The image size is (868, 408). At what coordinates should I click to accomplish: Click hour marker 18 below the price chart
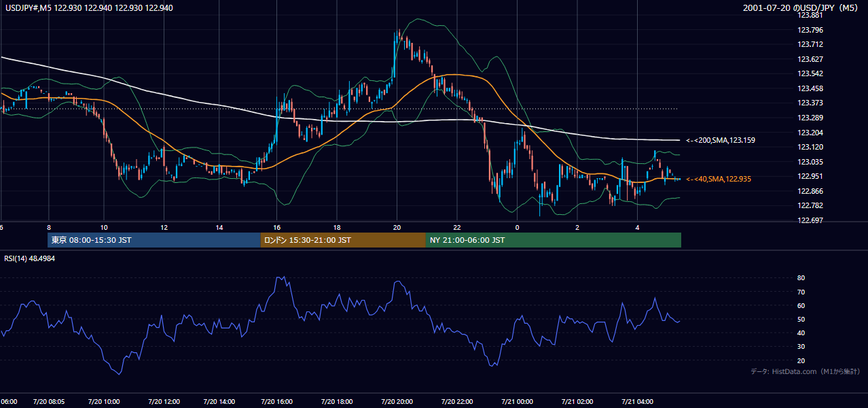pyautogui.click(x=336, y=227)
